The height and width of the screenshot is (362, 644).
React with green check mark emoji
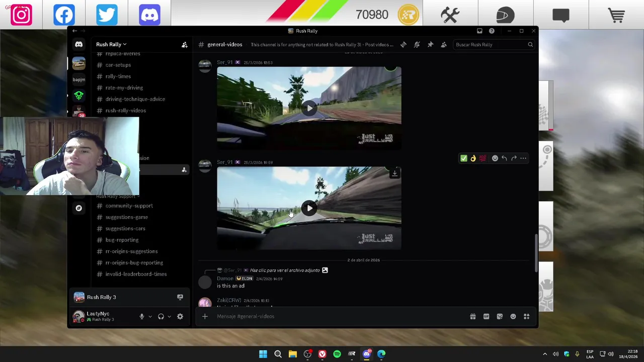(x=463, y=158)
